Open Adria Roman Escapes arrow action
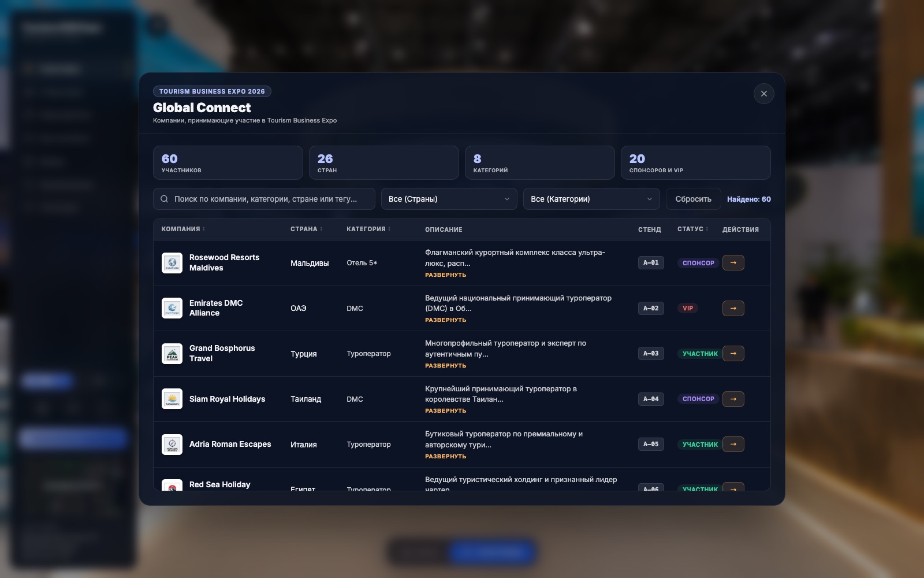Screen dimensions: 924x578 click(x=733, y=444)
